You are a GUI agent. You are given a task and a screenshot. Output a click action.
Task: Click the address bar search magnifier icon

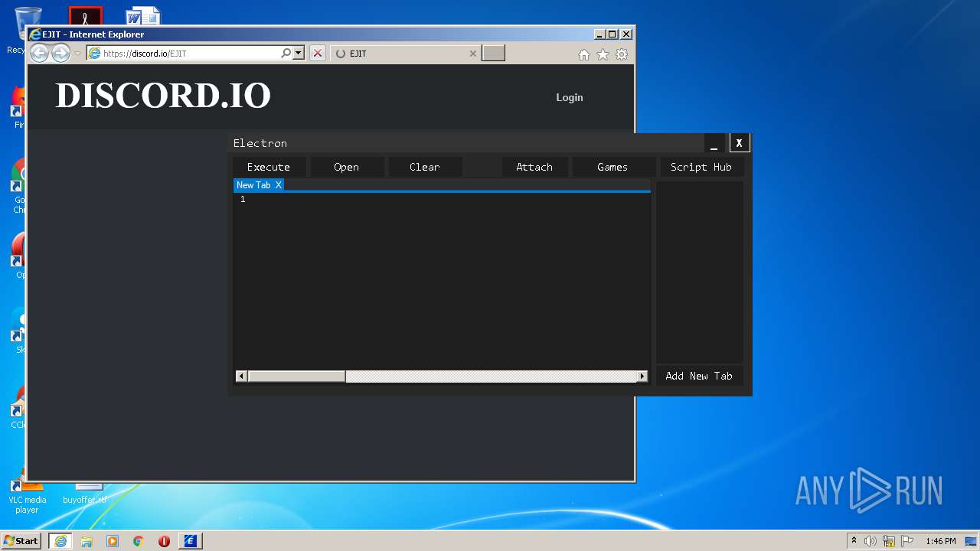coord(286,54)
